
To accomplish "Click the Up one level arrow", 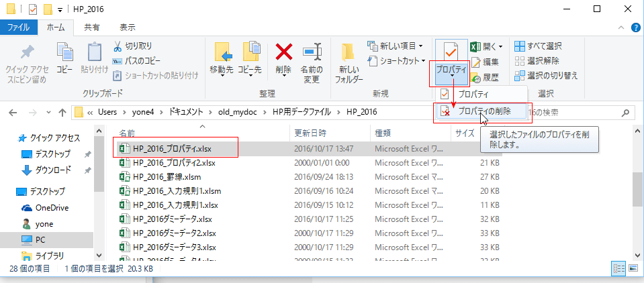I will [x=62, y=112].
